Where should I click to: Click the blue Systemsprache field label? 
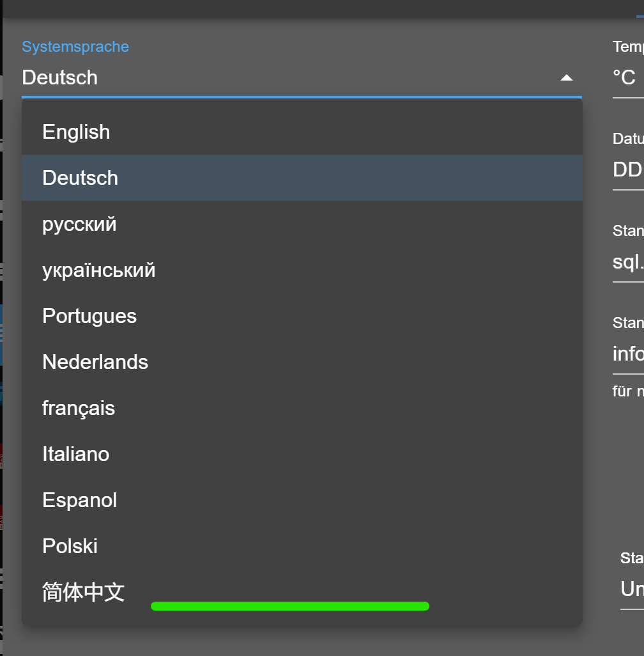tap(75, 47)
